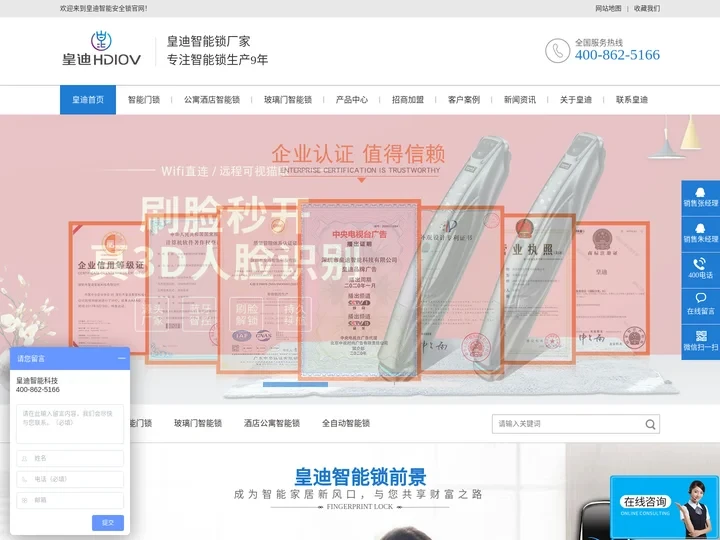Open 公寓酒店智能锁 menu item
Screen dimensions: 720x540
[212, 100]
